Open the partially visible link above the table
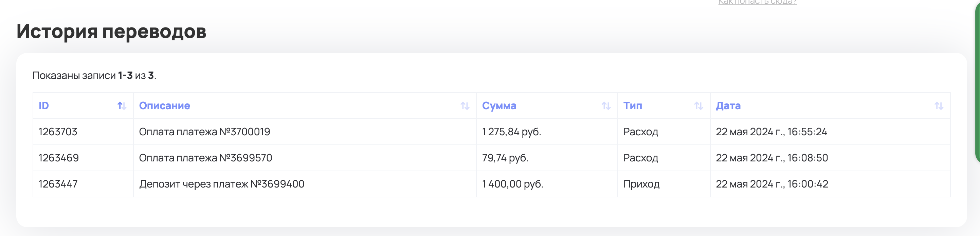 pyautogui.click(x=757, y=2)
